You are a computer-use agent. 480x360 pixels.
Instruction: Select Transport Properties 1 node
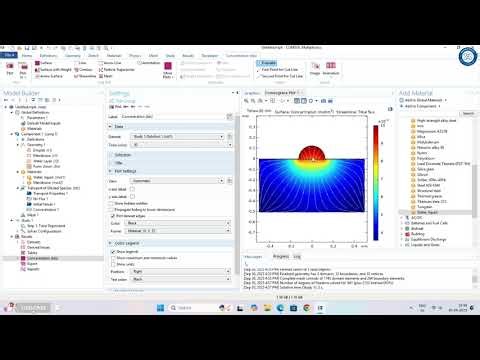[x=50, y=193]
